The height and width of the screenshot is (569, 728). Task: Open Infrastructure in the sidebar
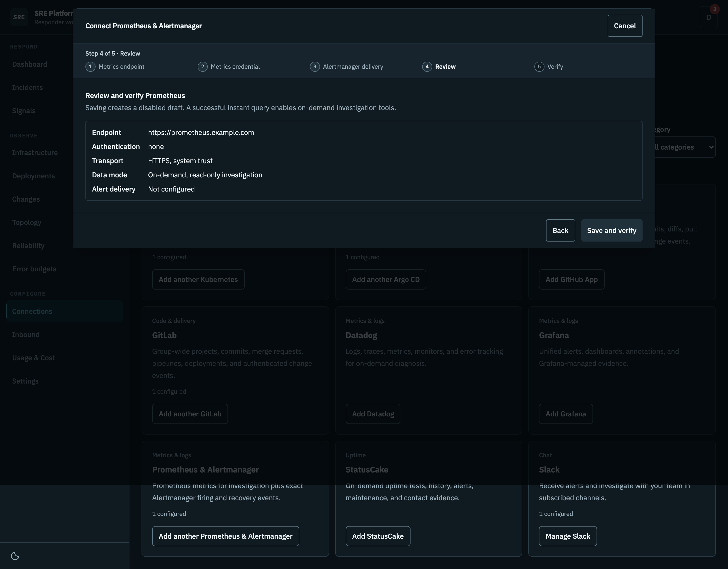tap(64, 153)
